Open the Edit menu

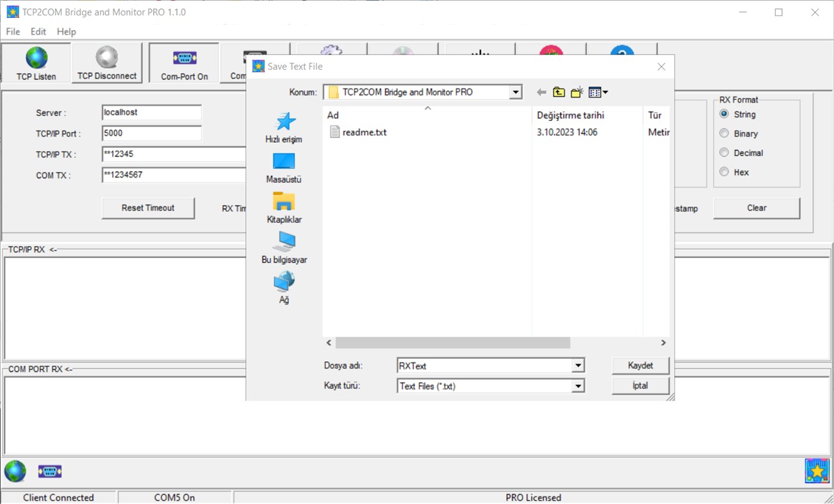(38, 31)
